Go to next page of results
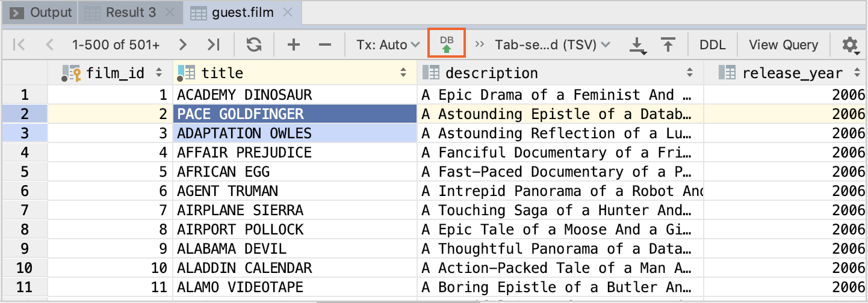The height and width of the screenshot is (303, 868). (183, 44)
